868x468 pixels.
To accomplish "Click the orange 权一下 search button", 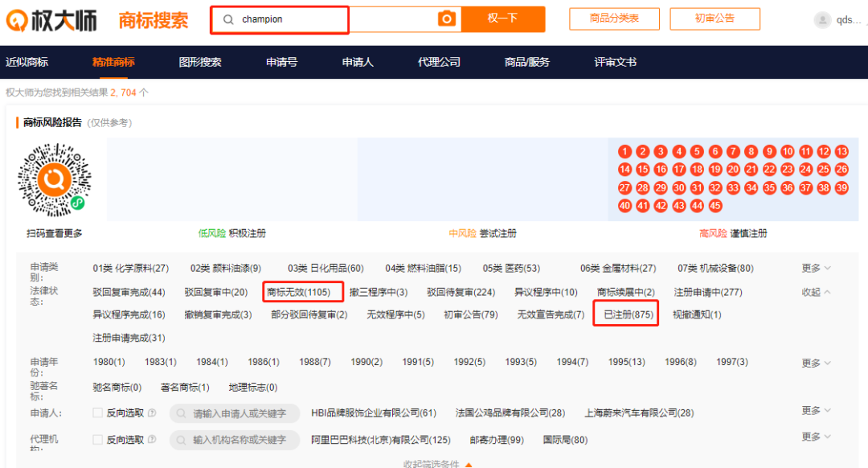I will pos(503,18).
